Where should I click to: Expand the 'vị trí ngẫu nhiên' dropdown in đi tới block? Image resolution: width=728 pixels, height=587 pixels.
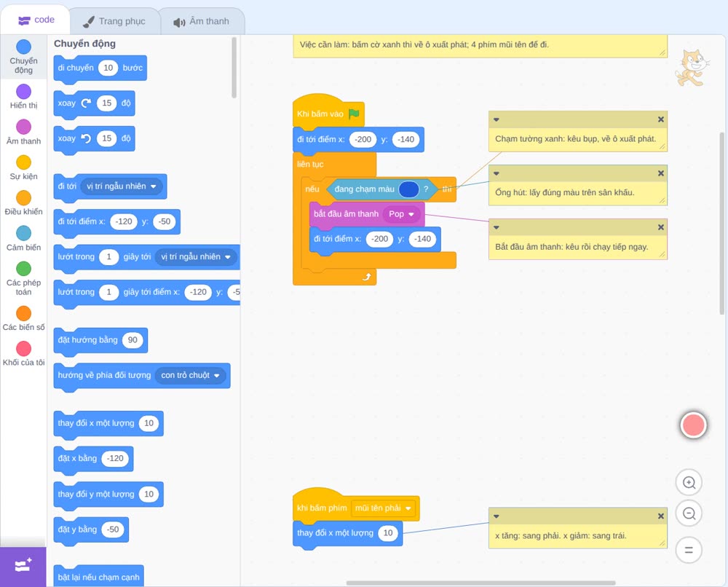121,186
